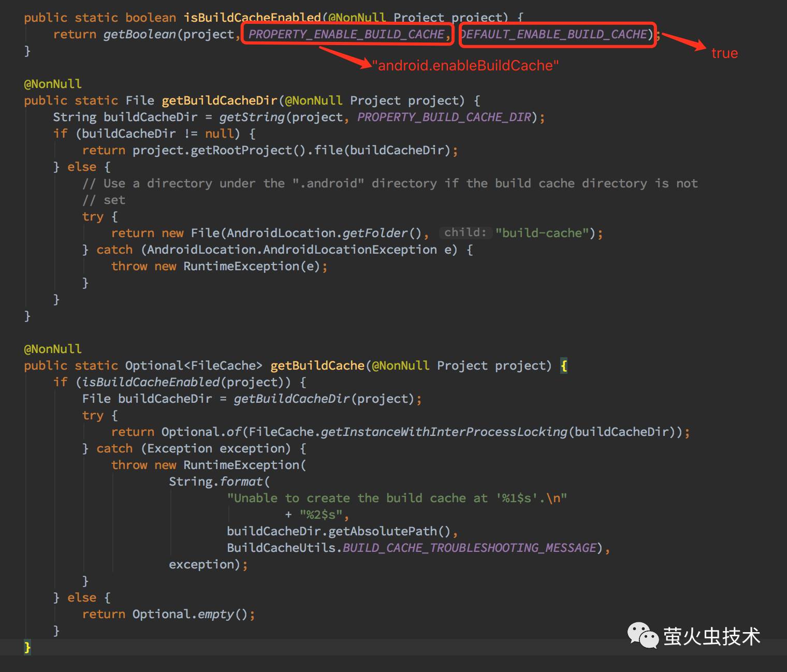Viewport: 787px width, 672px height.
Task: Click the 'child:' parameter hint
Action: [x=465, y=232]
